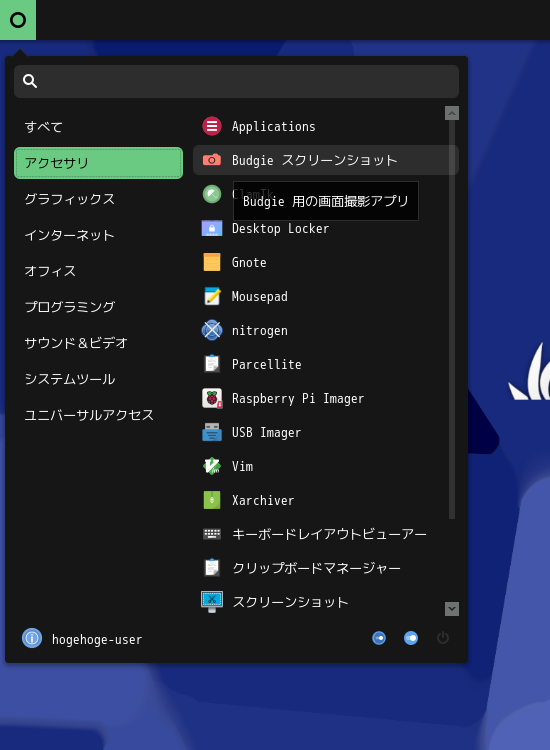Switch to the グラフィックス category
This screenshot has width=550, height=750.
pos(99,199)
